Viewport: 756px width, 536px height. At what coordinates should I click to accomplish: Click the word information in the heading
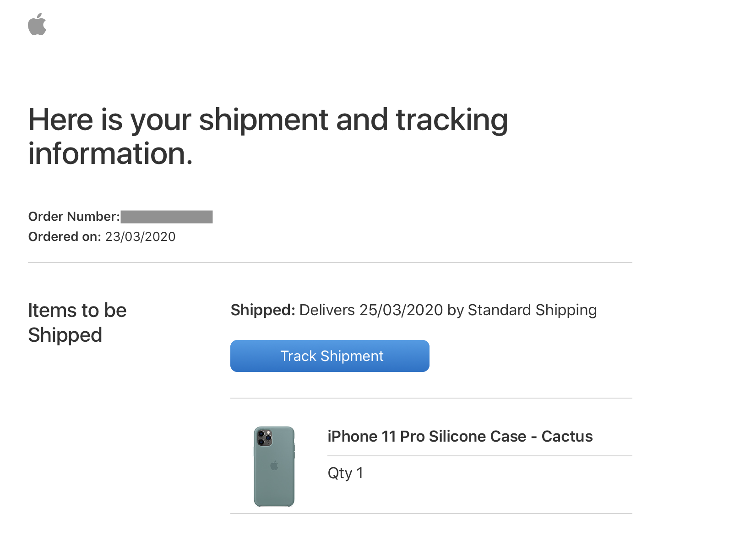click(x=110, y=153)
